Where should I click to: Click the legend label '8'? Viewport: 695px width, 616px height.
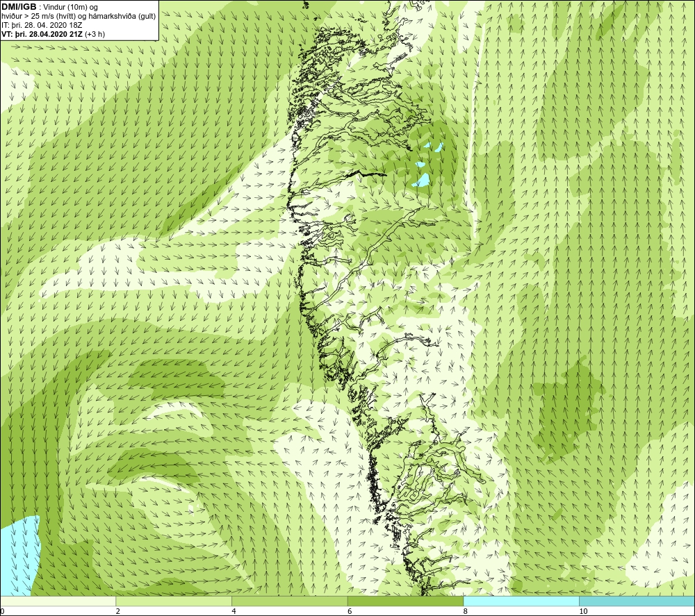466,611
